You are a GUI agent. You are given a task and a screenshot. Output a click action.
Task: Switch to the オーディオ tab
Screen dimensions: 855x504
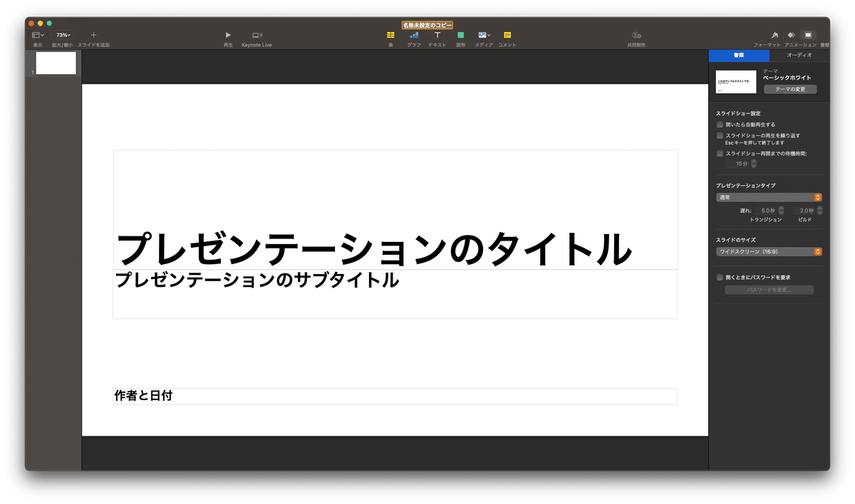pos(799,55)
